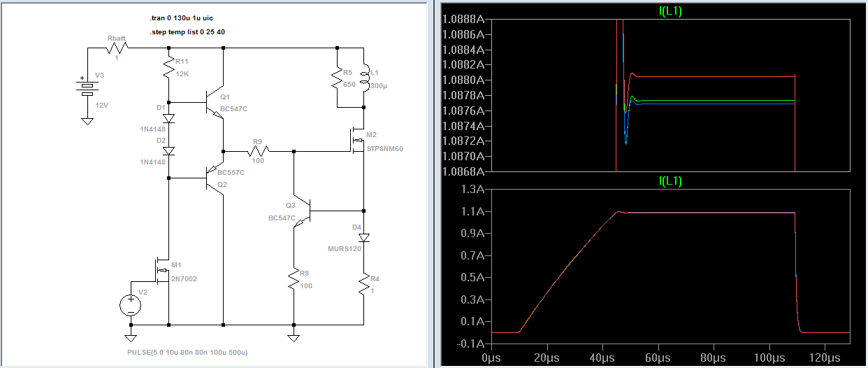868x368 pixels.
Task: Click the R9 100 resistor symbol
Action: pos(257,151)
